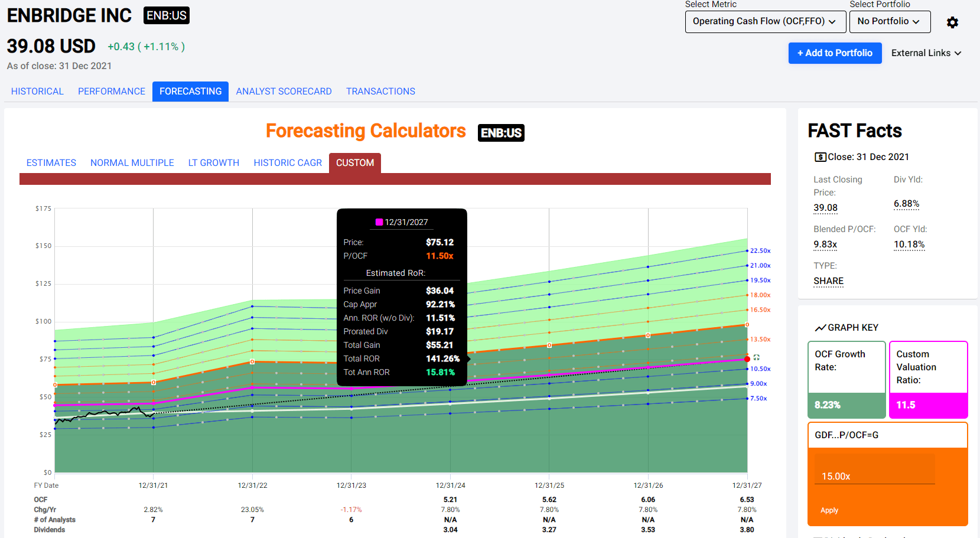Click the green 8.23% swatch

[x=846, y=405]
